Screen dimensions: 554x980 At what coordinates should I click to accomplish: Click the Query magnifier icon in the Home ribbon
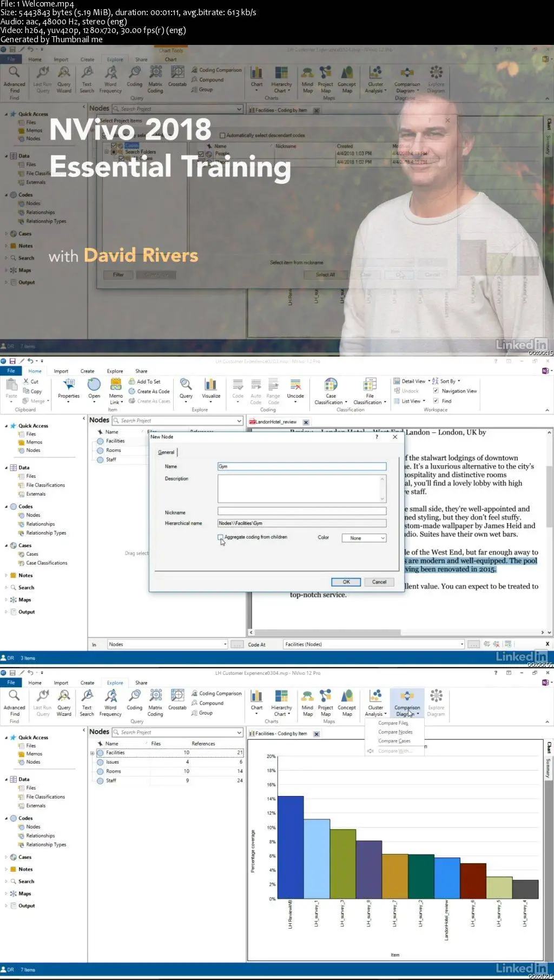tap(186, 385)
